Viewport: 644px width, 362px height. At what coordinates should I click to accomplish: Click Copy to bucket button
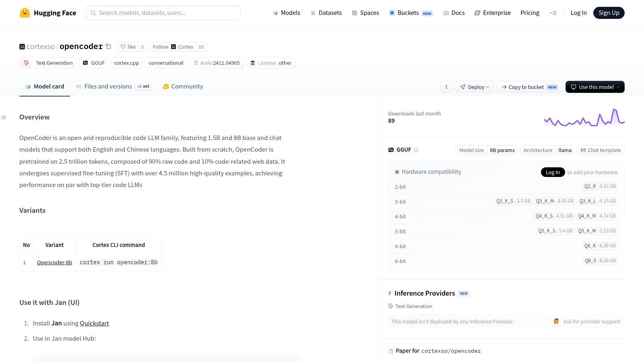coord(529,87)
